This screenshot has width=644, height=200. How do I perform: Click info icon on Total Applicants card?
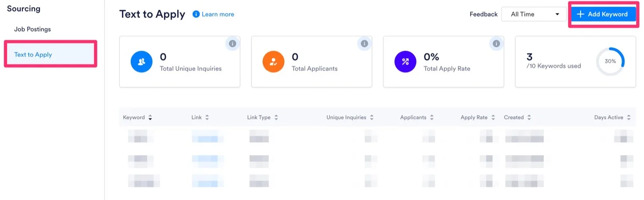(x=364, y=43)
